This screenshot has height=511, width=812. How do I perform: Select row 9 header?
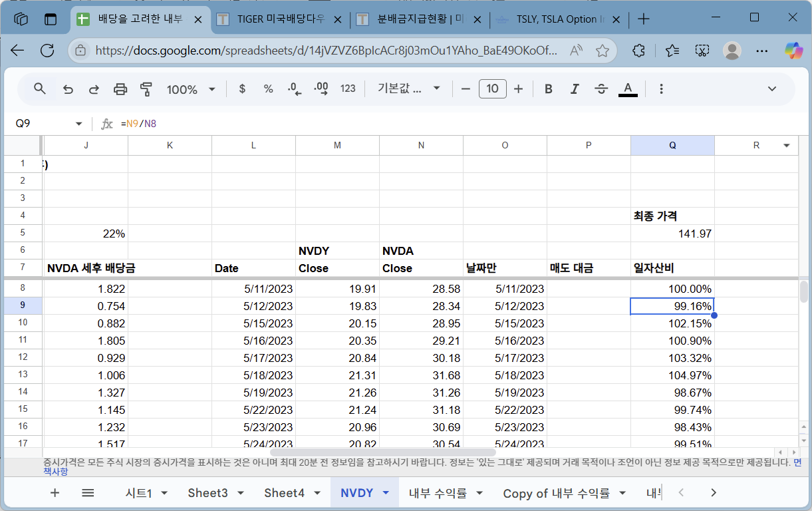[23, 305]
